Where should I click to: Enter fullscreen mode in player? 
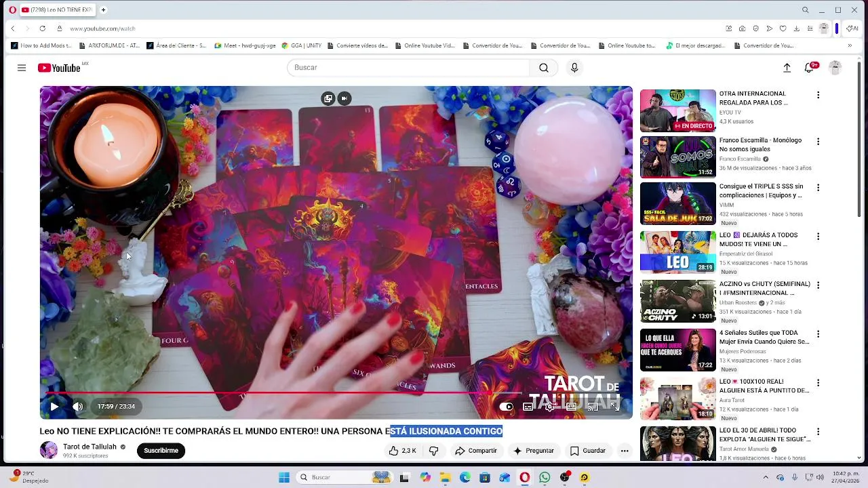pyautogui.click(x=614, y=407)
